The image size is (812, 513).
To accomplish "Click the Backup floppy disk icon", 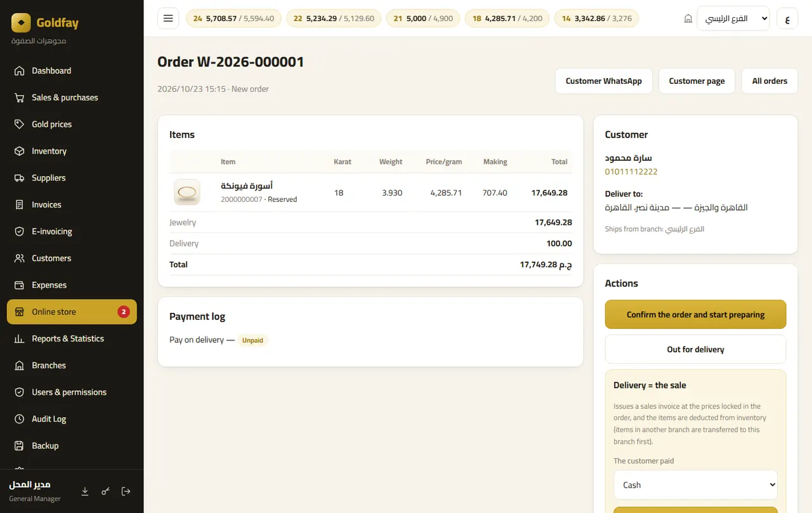I will click(20, 446).
